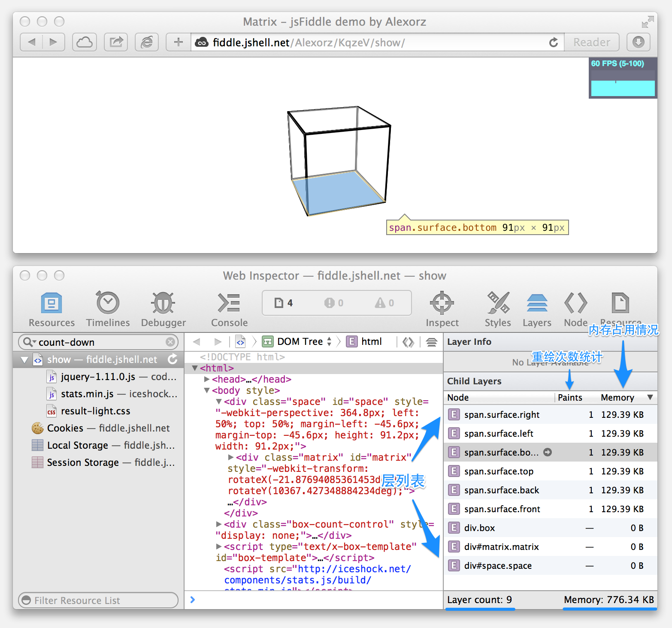Click the go-to arrow beside span.surface.bo…
The width and height of the screenshot is (672, 628).
(x=548, y=452)
